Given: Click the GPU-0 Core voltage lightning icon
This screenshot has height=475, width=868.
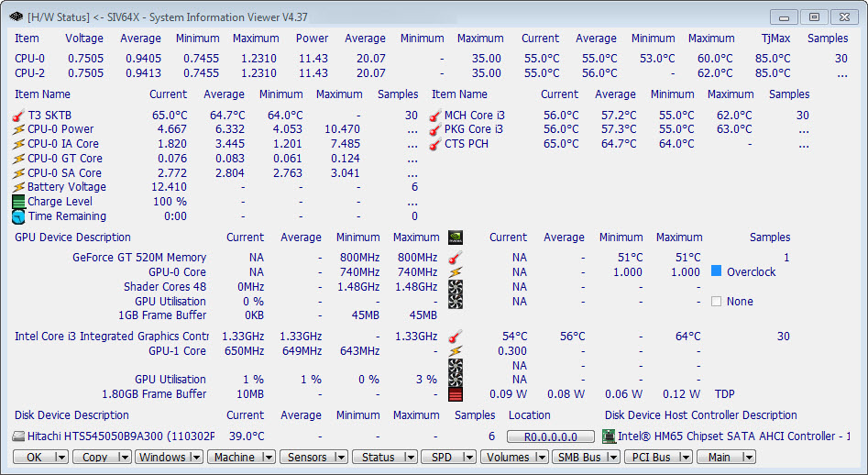Looking at the screenshot, I should (455, 272).
